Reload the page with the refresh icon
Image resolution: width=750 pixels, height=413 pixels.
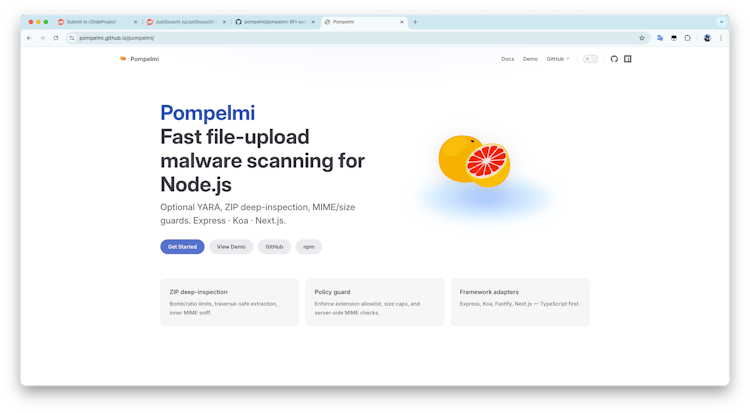tap(55, 38)
